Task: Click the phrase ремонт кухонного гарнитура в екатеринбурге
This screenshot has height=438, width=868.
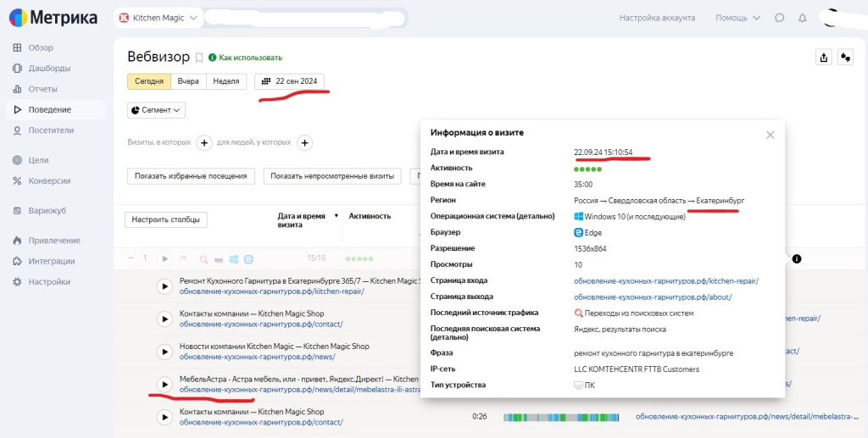Action: click(x=654, y=352)
